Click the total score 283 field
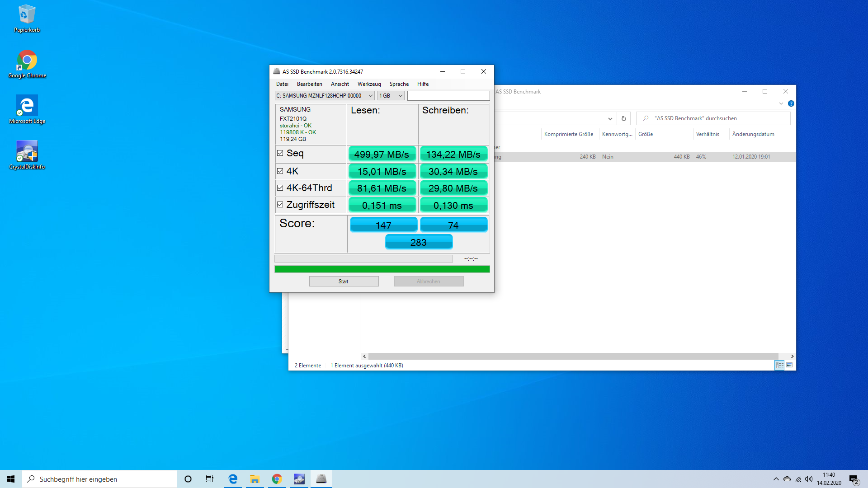This screenshot has width=868, height=488. click(419, 242)
